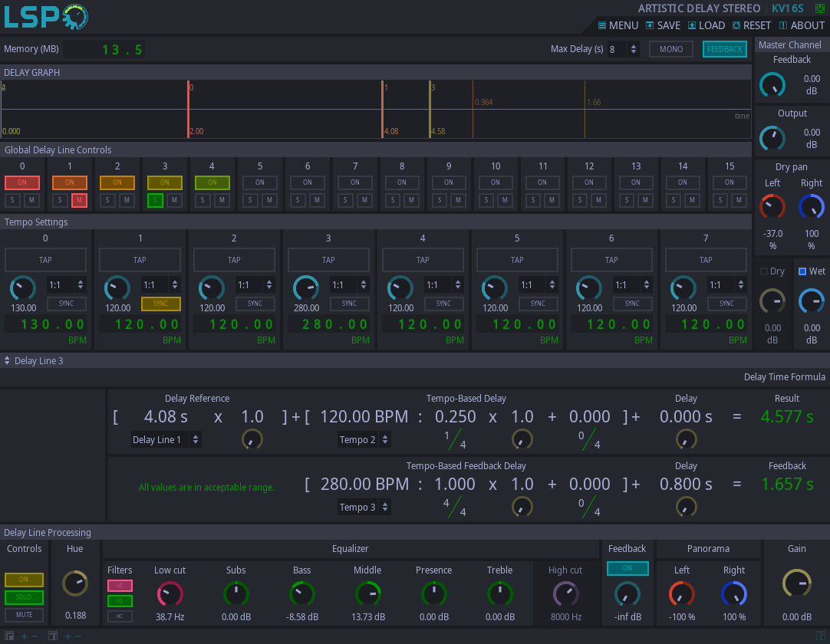Toggle the FEEDBACK button near Max Delay
Screen dimensions: 830x644
click(x=725, y=49)
